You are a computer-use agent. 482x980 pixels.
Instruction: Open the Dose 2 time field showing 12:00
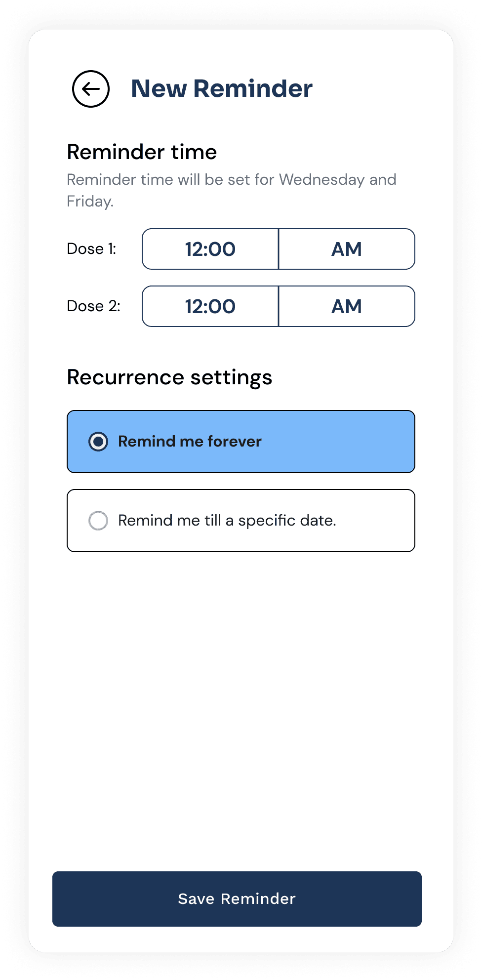point(210,306)
